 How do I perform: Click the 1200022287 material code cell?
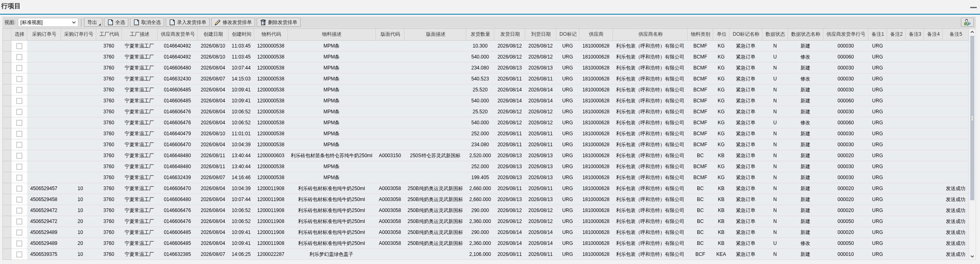(x=270, y=254)
